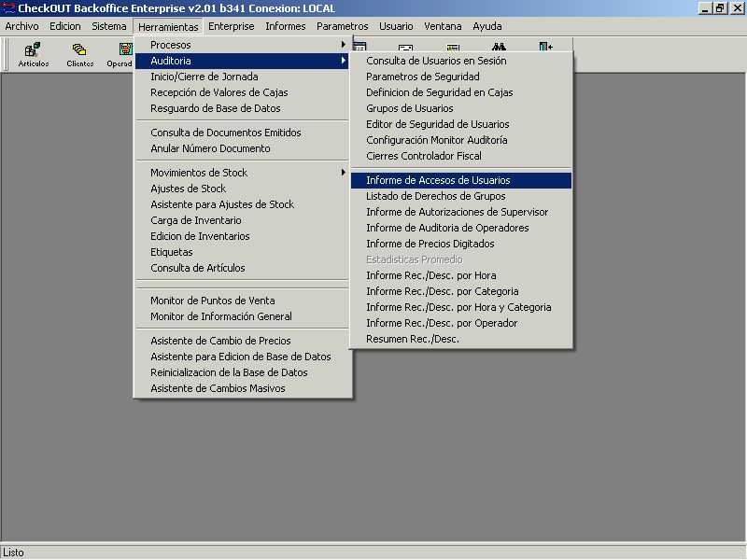Open Informe Rec./Desc. por Hora
The height and width of the screenshot is (560, 747).
click(x=461, y=275)
